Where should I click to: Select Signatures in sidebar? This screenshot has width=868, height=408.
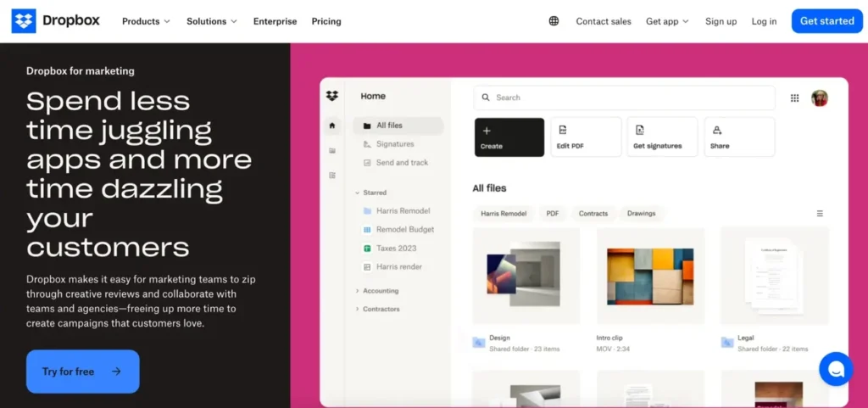pyautogui.click(x=395, y=144)
